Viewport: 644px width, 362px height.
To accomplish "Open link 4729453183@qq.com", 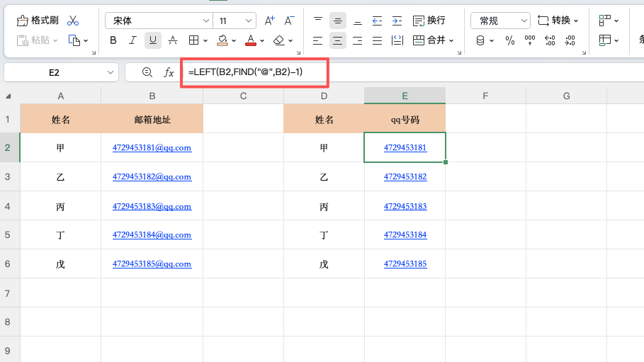I will [x=152, y=206].
